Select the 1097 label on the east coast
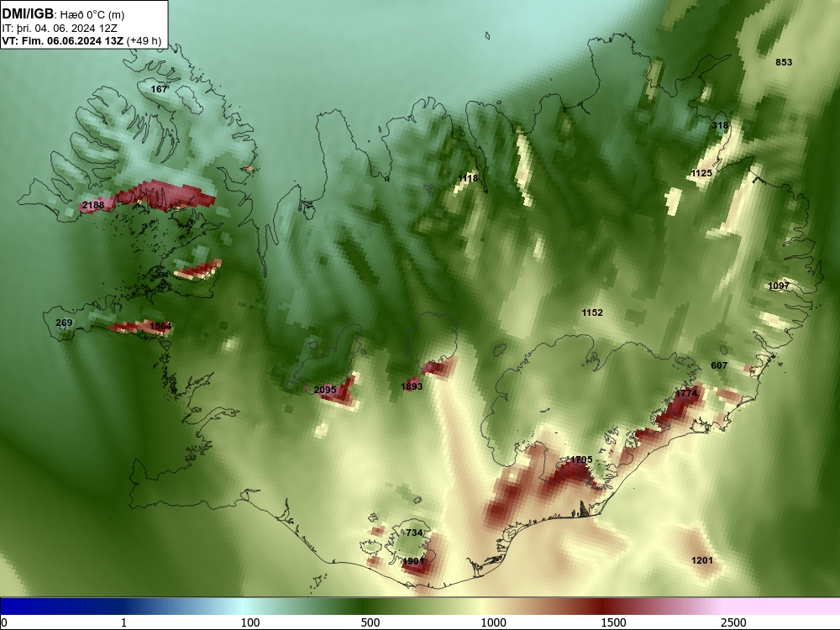This screenshot has width=840, height=630. tap(779, 286)
